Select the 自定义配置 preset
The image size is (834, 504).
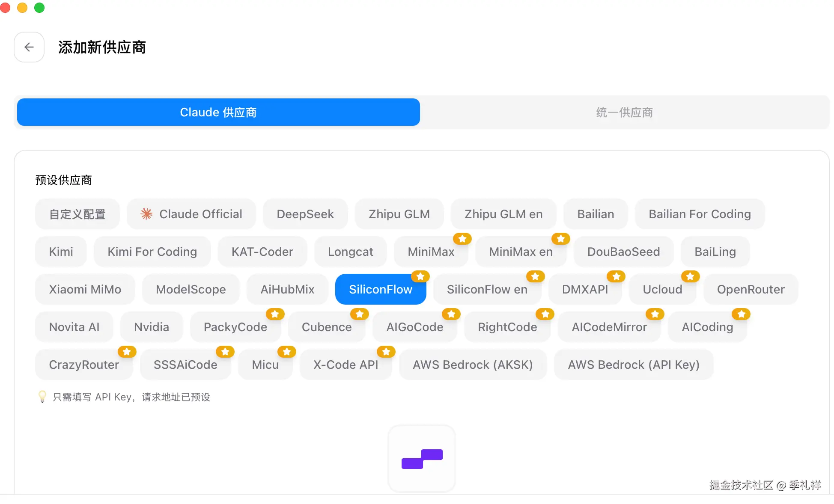pyautogui.click(x=77, y=214)
